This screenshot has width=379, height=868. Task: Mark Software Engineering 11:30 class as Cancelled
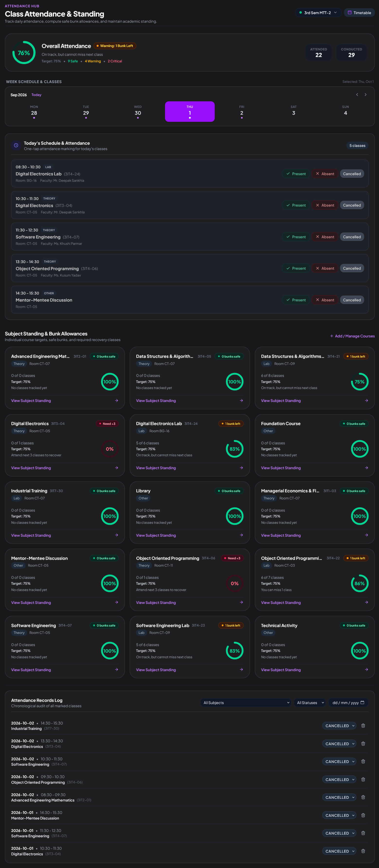(352, 237)
